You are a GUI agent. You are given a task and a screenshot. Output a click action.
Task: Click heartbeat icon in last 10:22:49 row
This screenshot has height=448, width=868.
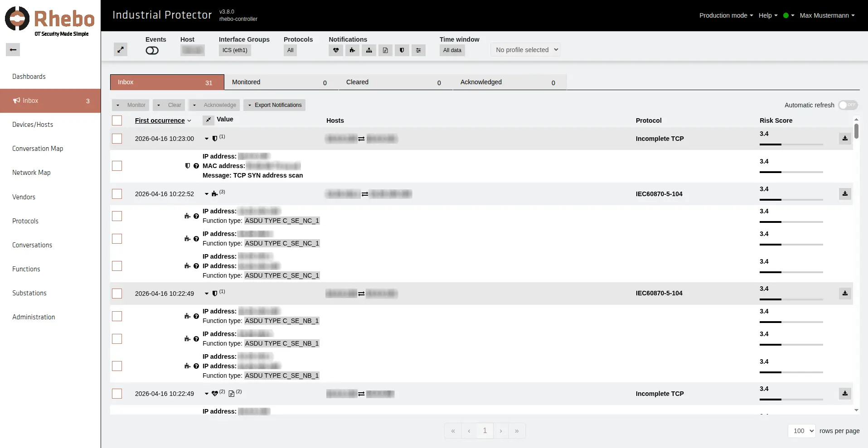pos(215,394)
